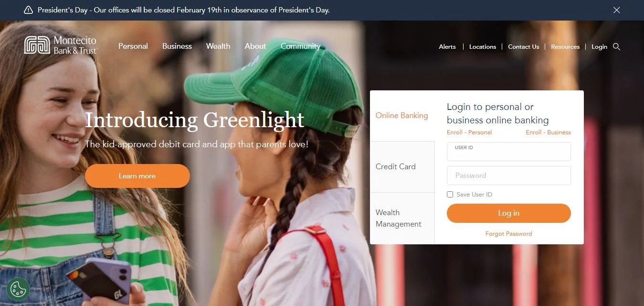
Task: Click the warning triangle alert icon
Action: click(x=28, y=10)
